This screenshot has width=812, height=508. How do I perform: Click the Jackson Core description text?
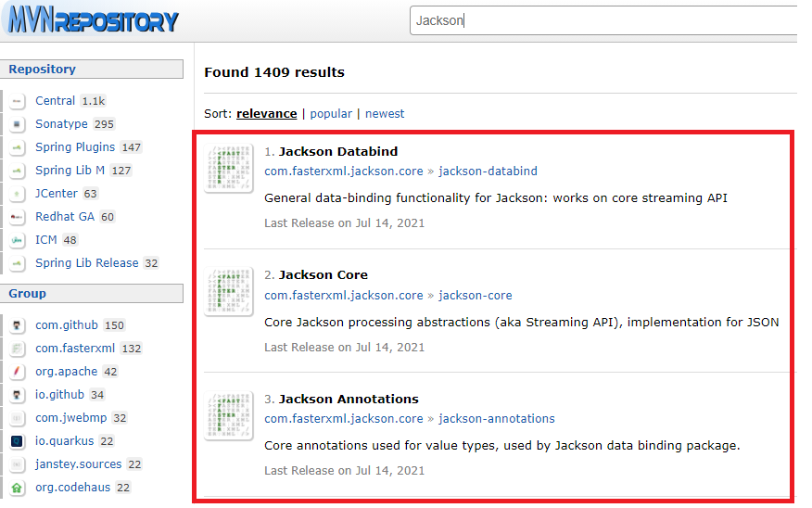[x=522, y=323]
